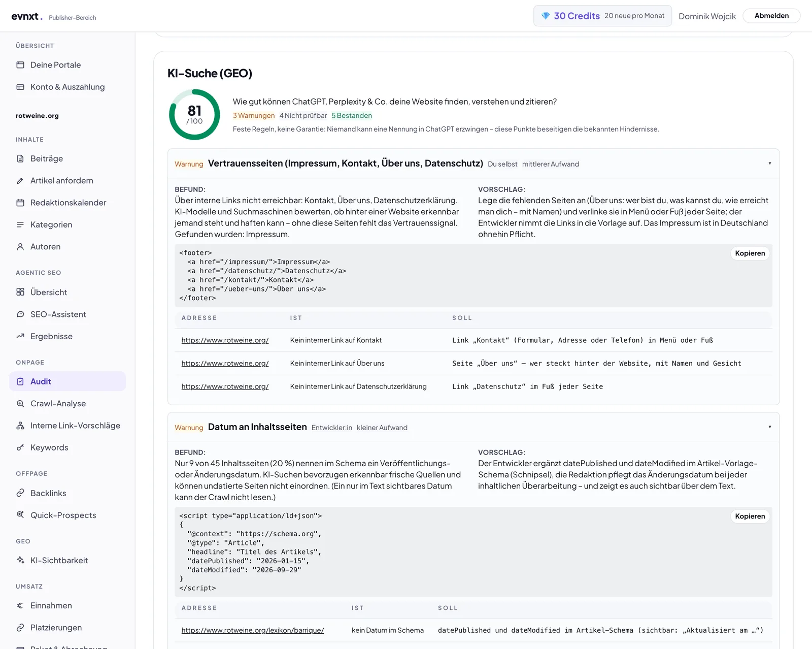This screenshot has height=649, width=812.
Task: Click the evnxt logo
Action: point(27,16)
